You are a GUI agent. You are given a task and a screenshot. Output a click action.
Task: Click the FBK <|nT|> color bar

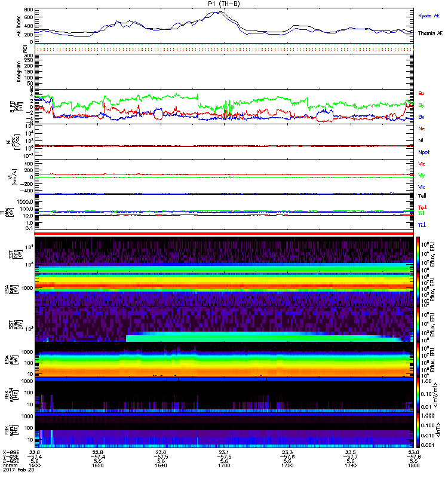tap(418, 430)
